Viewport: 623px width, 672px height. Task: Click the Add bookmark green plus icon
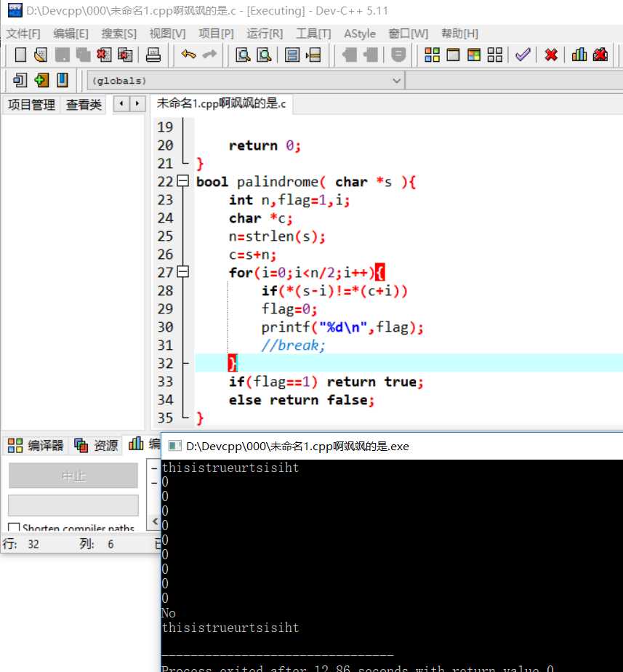pos(41,80)
